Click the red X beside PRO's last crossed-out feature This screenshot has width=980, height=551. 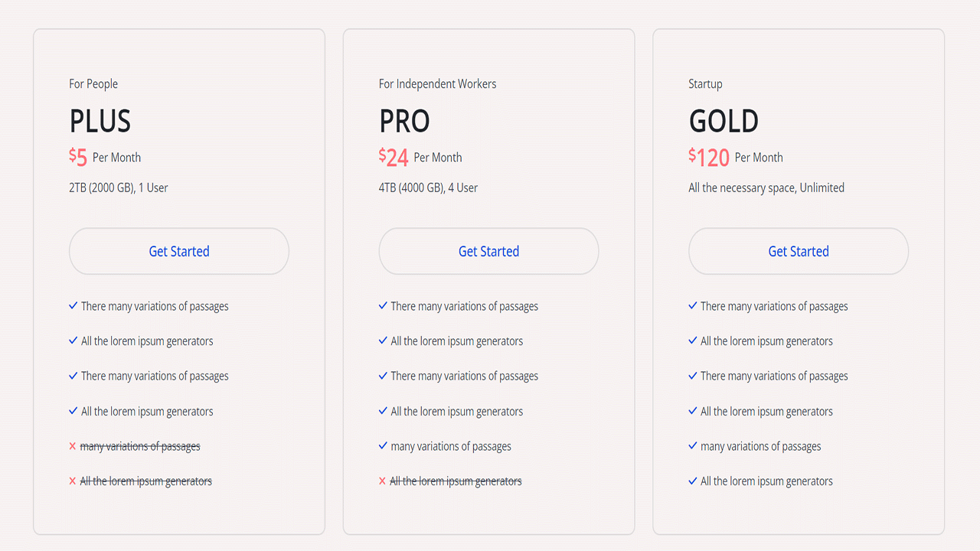[x=382, y=481]
